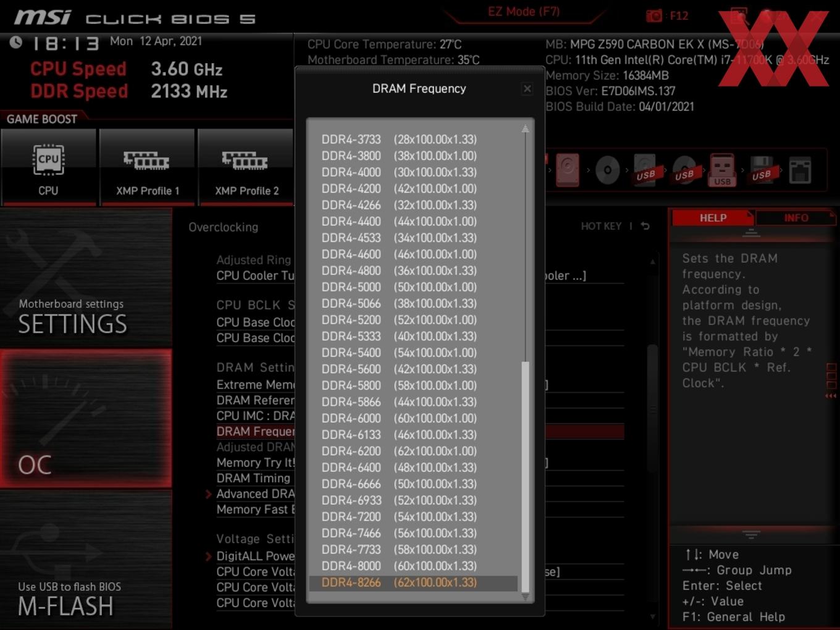The image size is (840, 630).
Task: Select DDR4-5600 (42x100.00x1.33)
Action: pos(413,369)
